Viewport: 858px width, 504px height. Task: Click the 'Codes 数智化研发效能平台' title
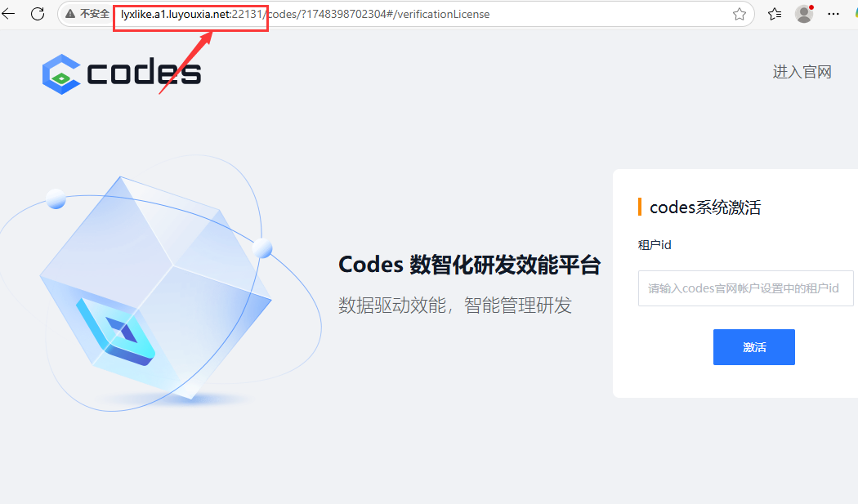click(470, 265)
